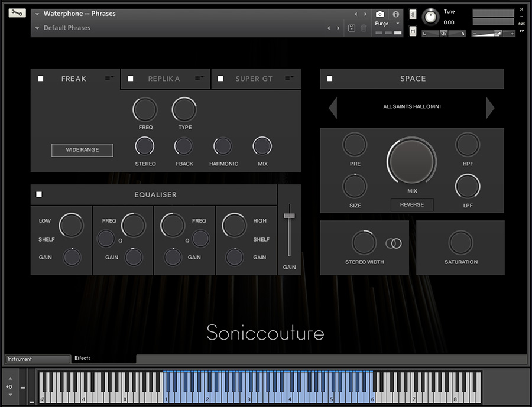Click the stereo width linked-circles icon

[394, 243]
